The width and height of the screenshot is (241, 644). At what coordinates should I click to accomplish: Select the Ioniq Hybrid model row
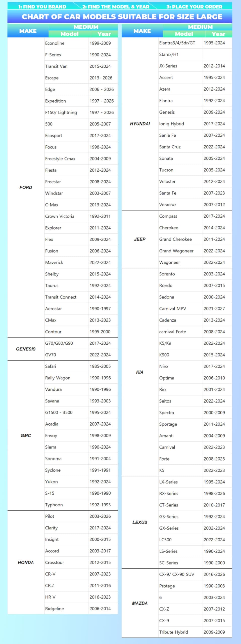pos(171,124)
